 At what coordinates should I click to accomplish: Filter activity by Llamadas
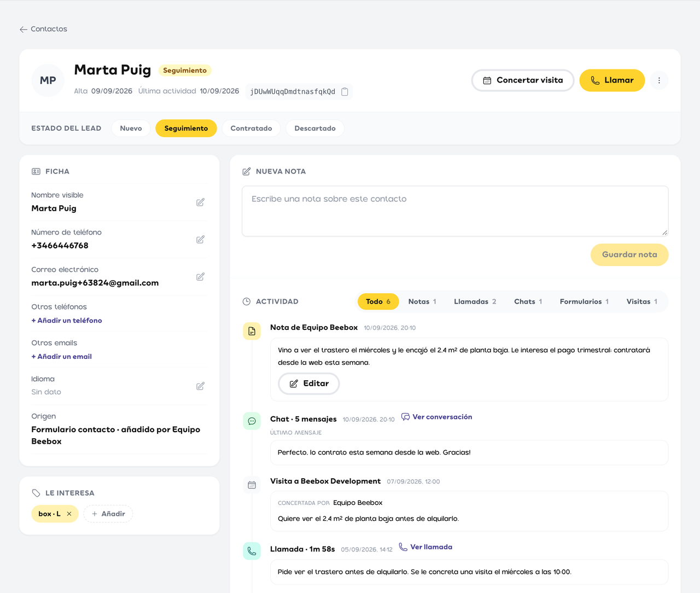point(475,301)
